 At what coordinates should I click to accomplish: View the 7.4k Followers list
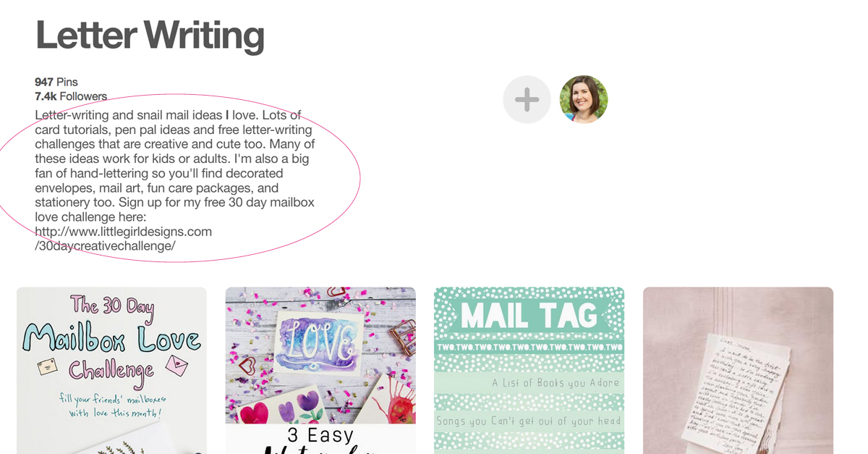[x=71, y=96]
